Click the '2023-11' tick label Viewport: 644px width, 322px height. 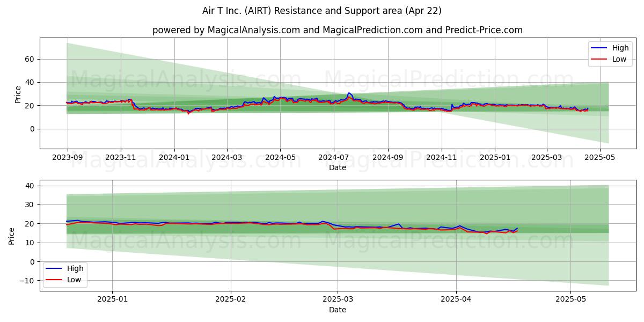pos(121,157)
